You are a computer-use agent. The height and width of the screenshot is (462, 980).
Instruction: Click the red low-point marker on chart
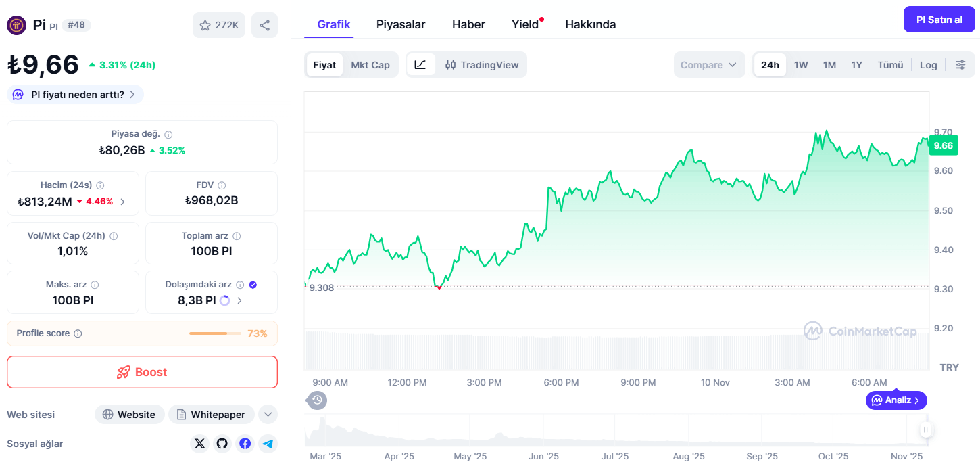tap(439, 287)
